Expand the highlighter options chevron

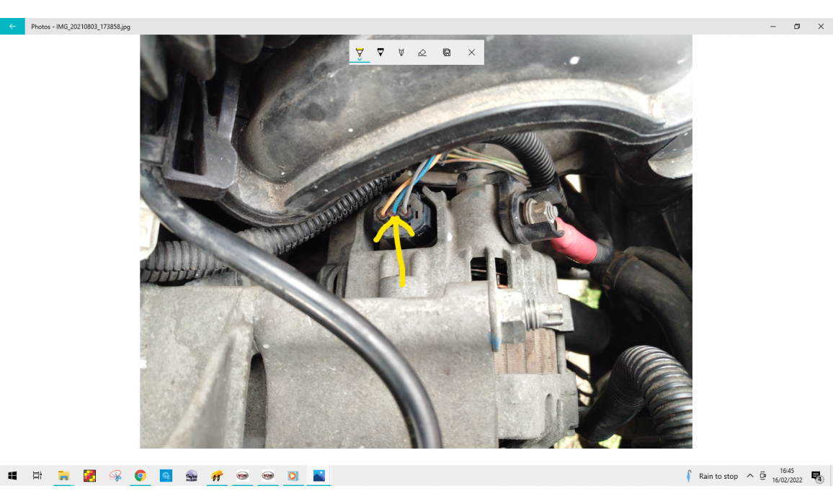(x=360, y=59)
